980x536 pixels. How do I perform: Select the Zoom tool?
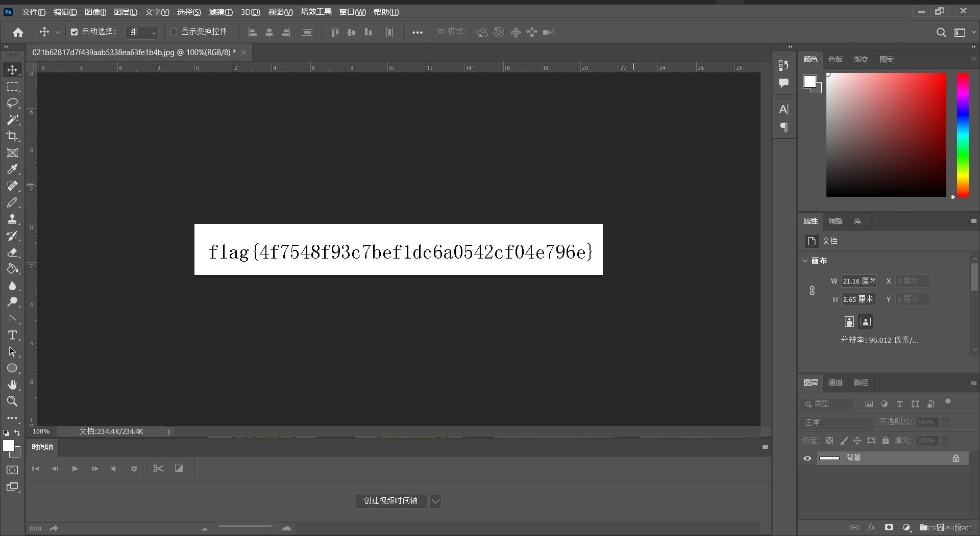pos(12,401)
